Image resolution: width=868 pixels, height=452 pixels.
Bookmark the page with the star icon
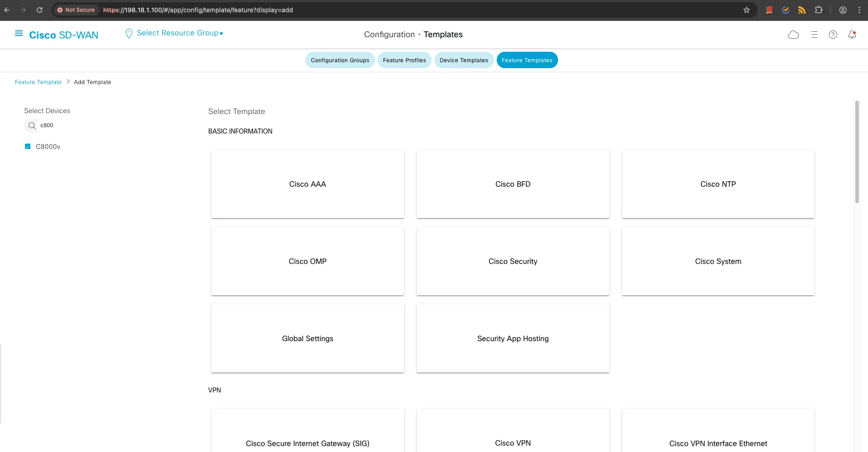pos(747,10)
